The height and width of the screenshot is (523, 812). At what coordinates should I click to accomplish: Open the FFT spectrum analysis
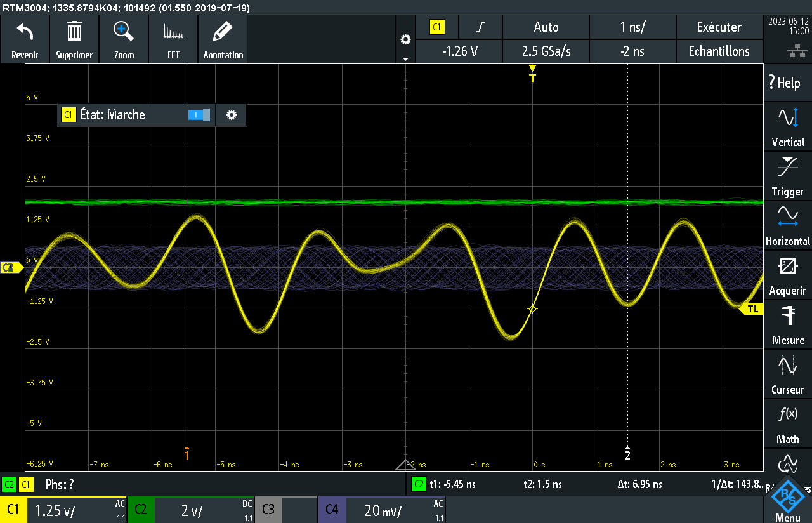pyautogui.click(x=173, y=32)
